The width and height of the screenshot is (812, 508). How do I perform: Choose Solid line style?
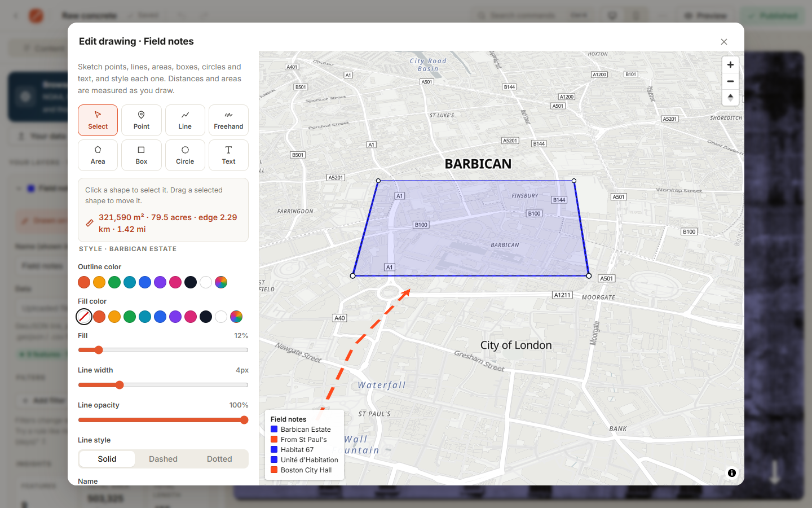click(x=107, y=459)
